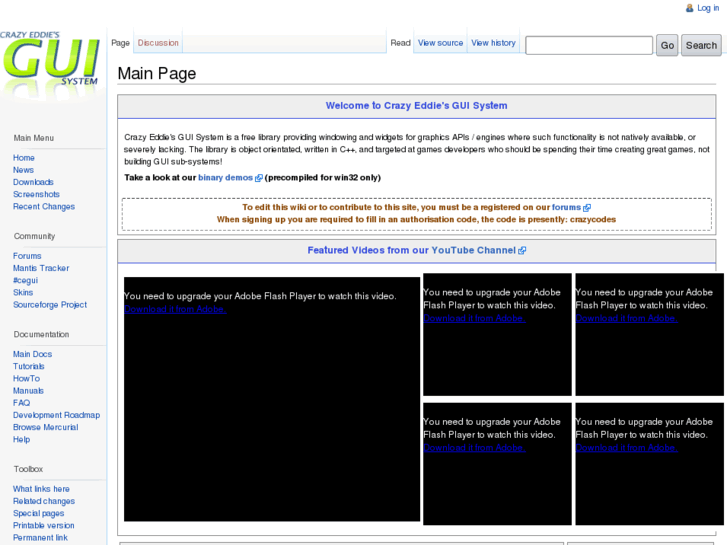Click Download from Adobe in large video
The image size is (727, 545).
click(x=175, y=309)
